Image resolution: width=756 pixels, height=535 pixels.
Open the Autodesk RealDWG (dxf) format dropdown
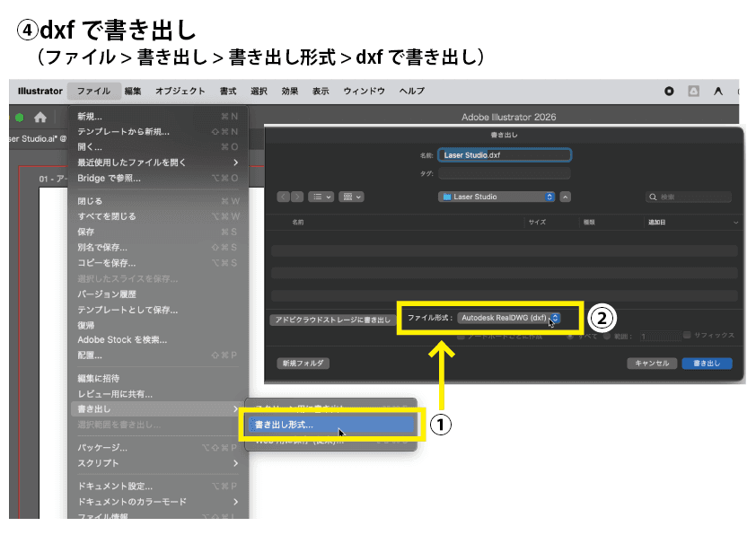pyautogui.click(x=509, y=318)
